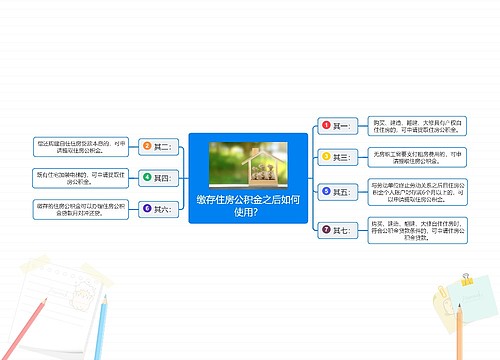500x360 pixels.
Task: Select the detail text box beside 其七
Action: pos(418,230)
